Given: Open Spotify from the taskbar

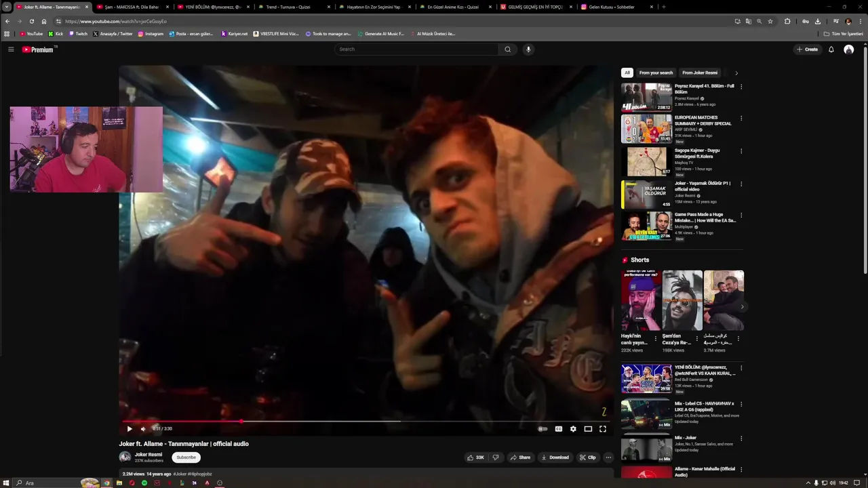Looking at the screenshot, I should coord(144,483).
